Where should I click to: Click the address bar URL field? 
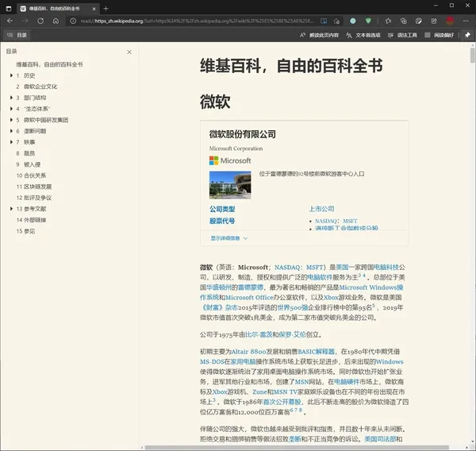coord(198,21)
